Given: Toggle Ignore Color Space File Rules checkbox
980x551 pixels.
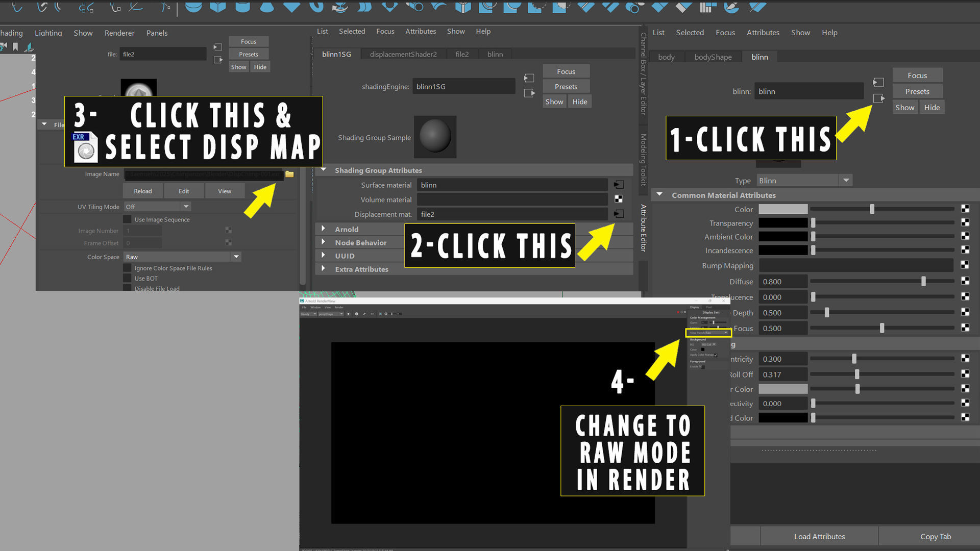Looking at the screenshot, I should coord(128,268).
